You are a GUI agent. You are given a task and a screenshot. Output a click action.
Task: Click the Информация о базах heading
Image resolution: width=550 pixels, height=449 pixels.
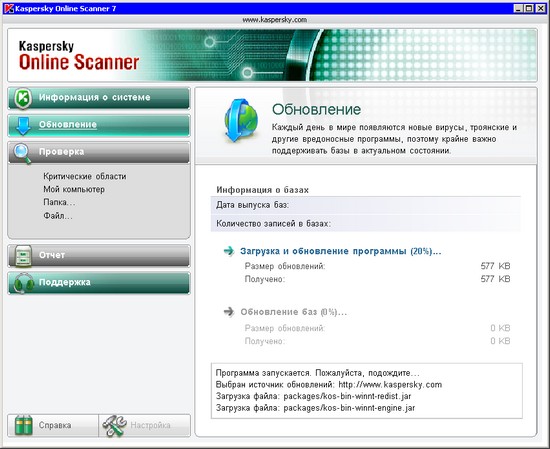tap(262, 190)
